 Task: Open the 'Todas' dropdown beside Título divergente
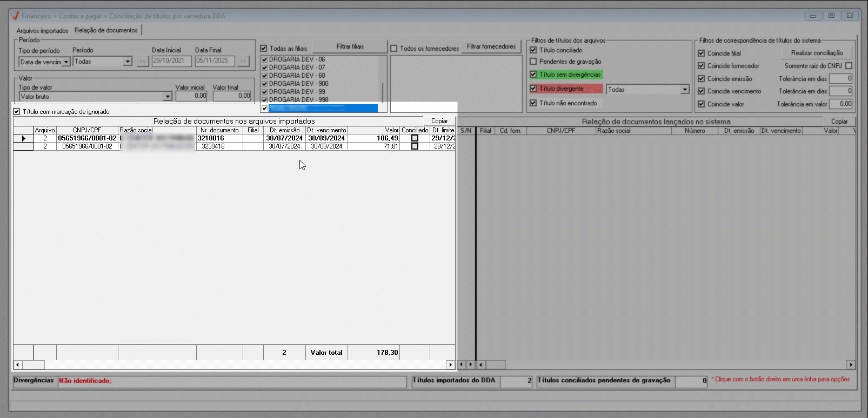pos(685,90)
